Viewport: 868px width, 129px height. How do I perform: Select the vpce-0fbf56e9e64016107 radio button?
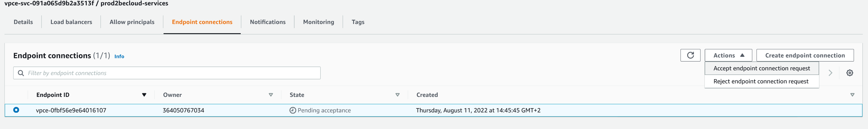click(x=16, y=110)
